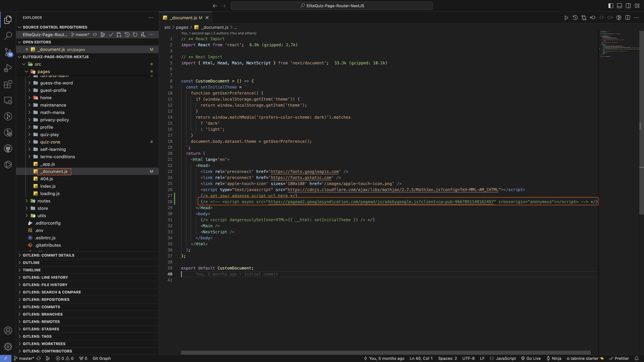Screen dimensions: 644x362
Task: Click the src breadcrumb above the editor
Action: [x=167, y=27]
